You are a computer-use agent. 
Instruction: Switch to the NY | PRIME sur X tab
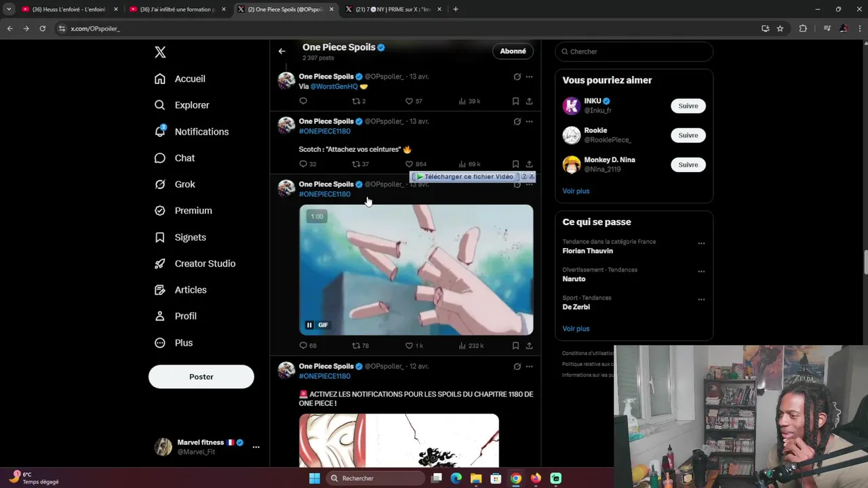[393, 9]
